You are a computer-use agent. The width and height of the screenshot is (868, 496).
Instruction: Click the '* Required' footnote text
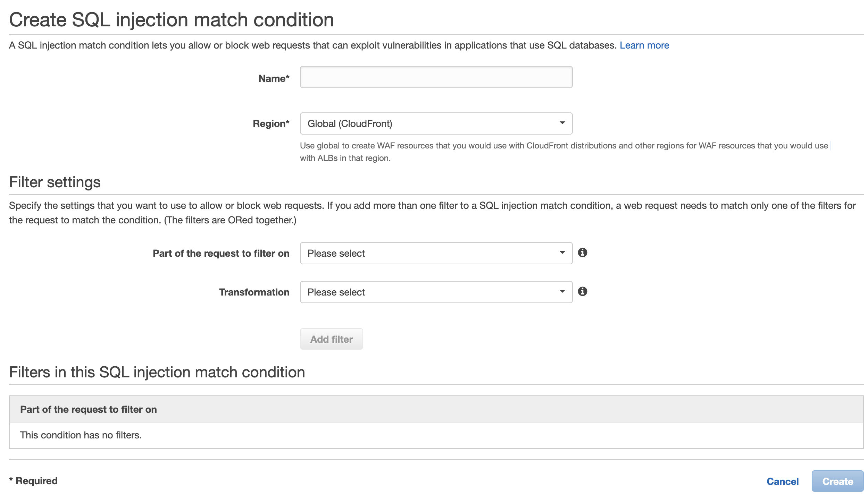[33, 481]
